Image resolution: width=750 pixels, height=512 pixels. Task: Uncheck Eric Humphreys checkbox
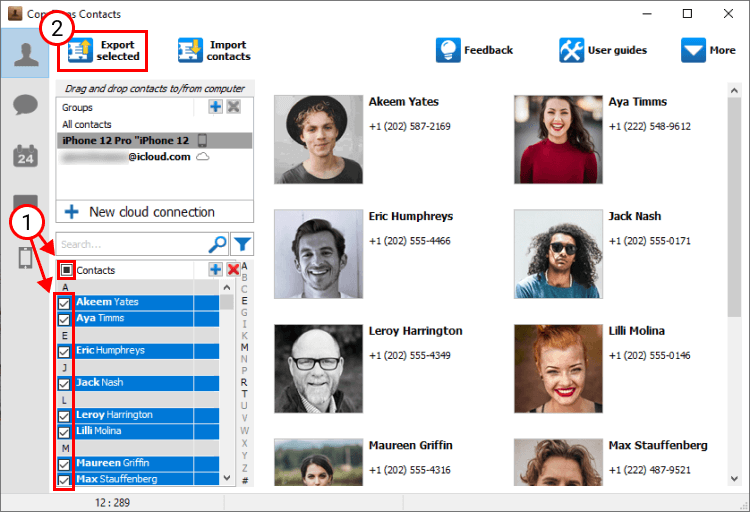(x=64, y=352)
